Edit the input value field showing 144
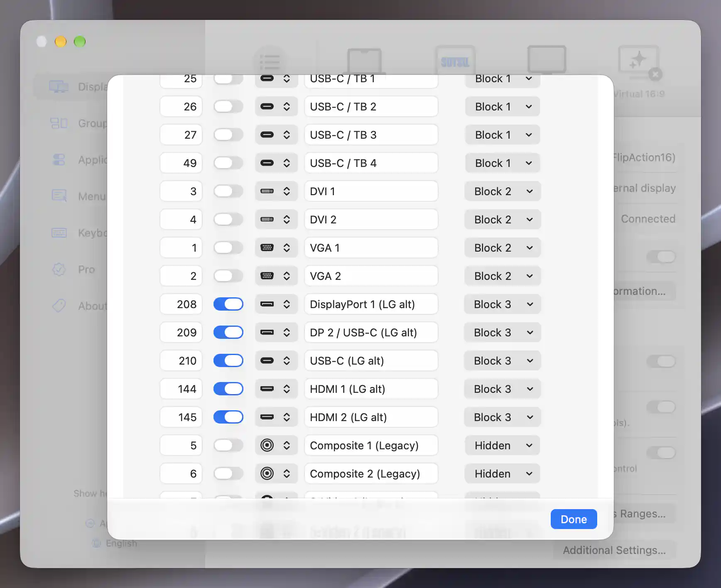The image size is (721, 588). click(181, 389)
